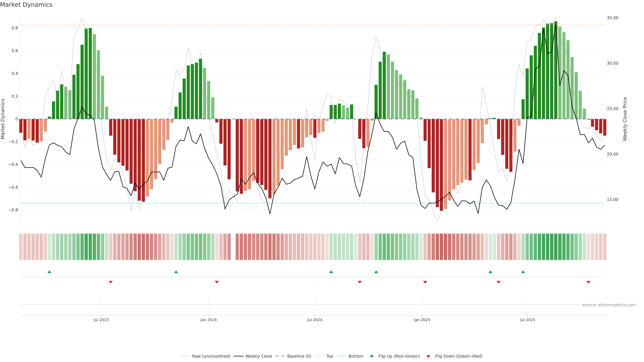Click the source: sharemaestro.com text

[x=609, y=305]
